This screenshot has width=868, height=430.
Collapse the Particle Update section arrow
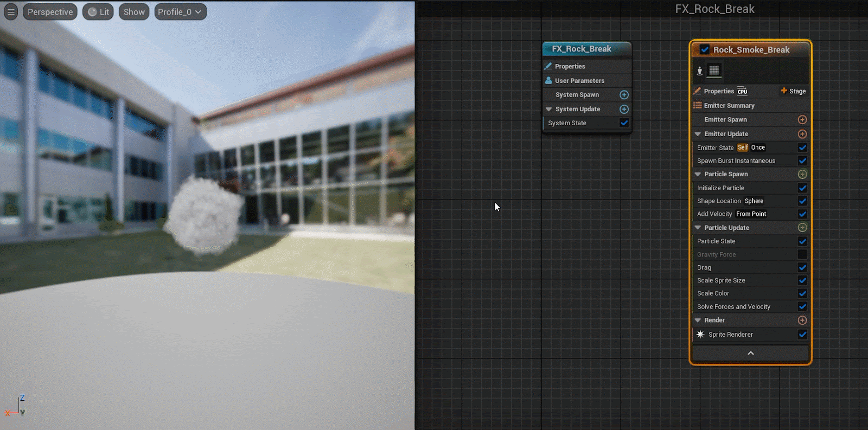coord(698,228)
